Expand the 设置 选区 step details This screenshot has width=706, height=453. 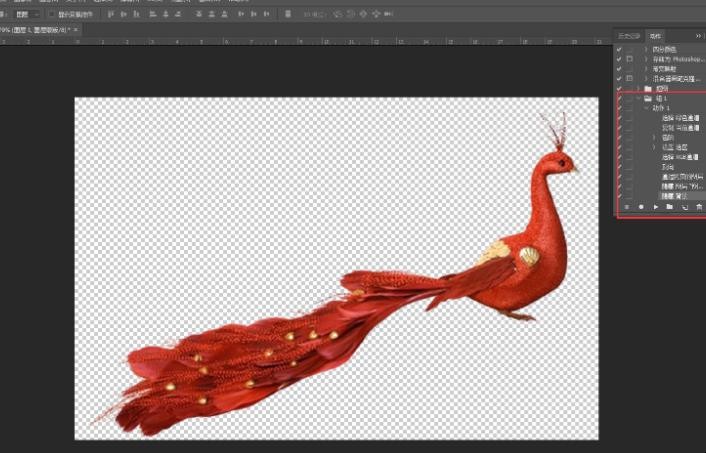pos(654,147)
